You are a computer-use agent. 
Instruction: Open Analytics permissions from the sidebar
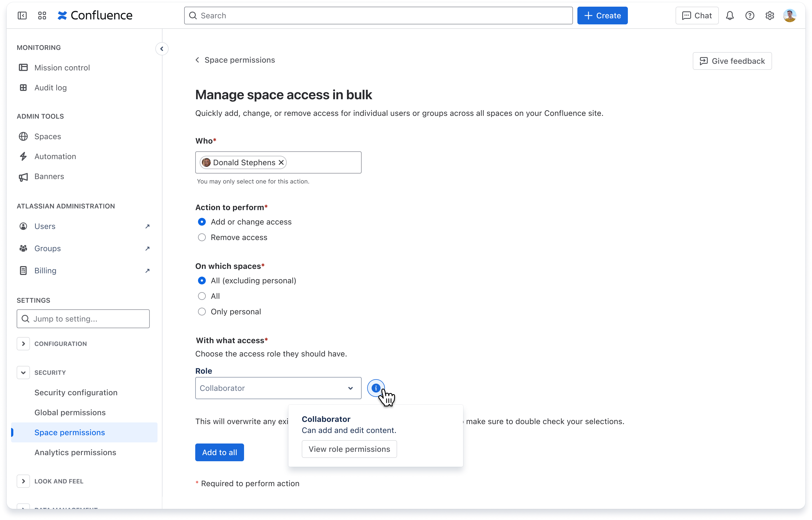[75, 452]
